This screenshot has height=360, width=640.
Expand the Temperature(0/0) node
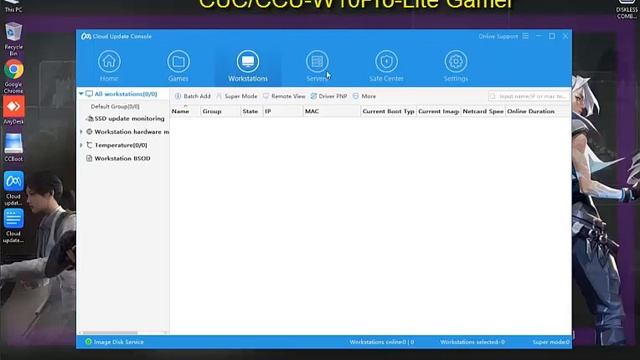pos(81,145)
